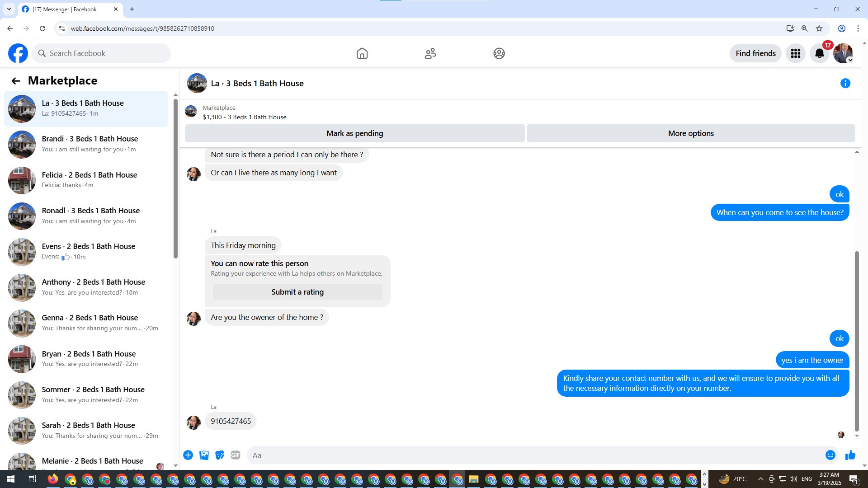The width and height of the screenshot is (868, 488).
Task: Open Task View on the taskbar
Action: pyautogui.click(x=32, y=479)
